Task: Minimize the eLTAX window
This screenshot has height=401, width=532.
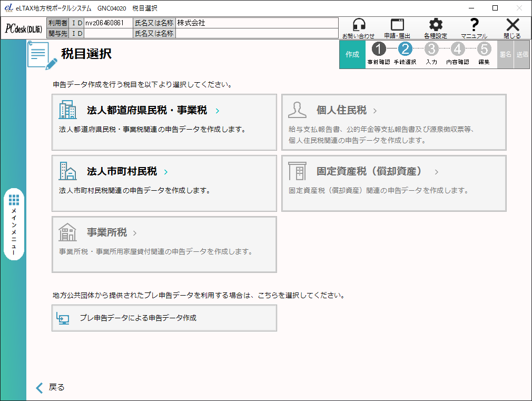Action: click(471, 8)
